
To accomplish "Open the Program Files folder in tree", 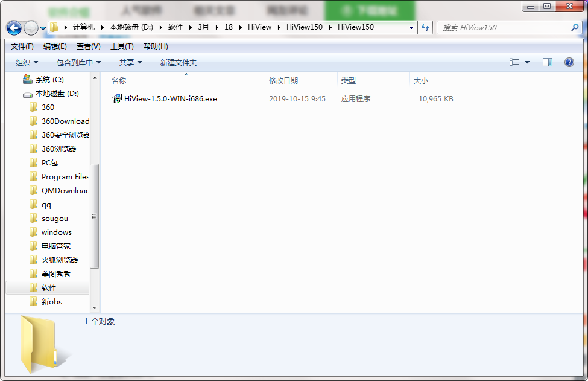I will click(65, 177).
